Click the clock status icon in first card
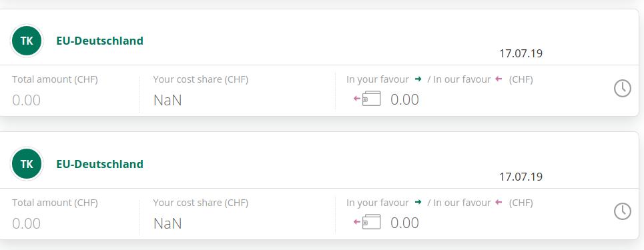Image resolution: width=644 pixels, height=250 pixels. click(622, 88)
